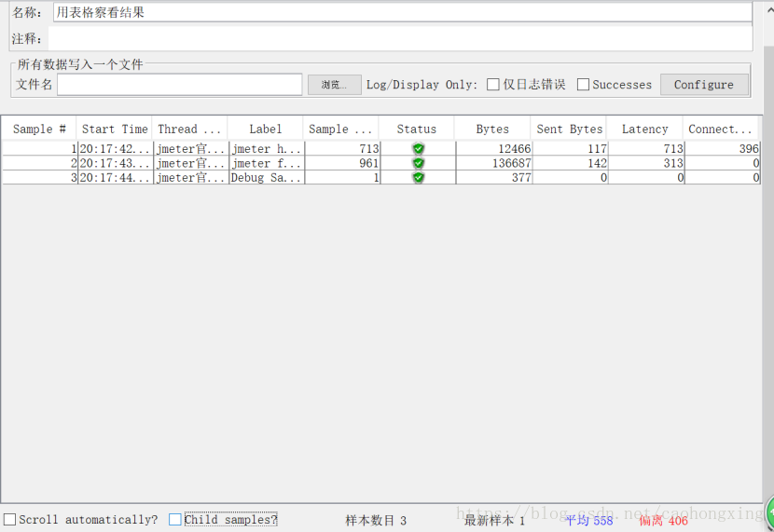Click the green status shield in row 2

(x=418, y=163)
